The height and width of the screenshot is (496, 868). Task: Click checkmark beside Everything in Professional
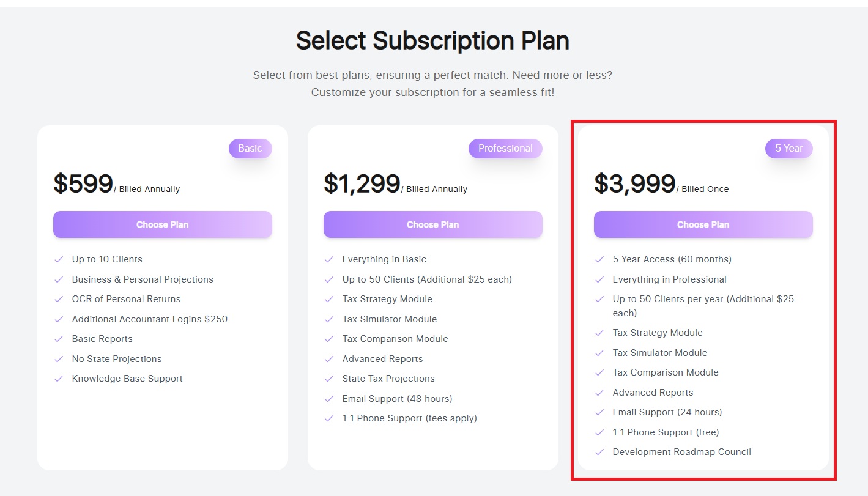[599, 279]
